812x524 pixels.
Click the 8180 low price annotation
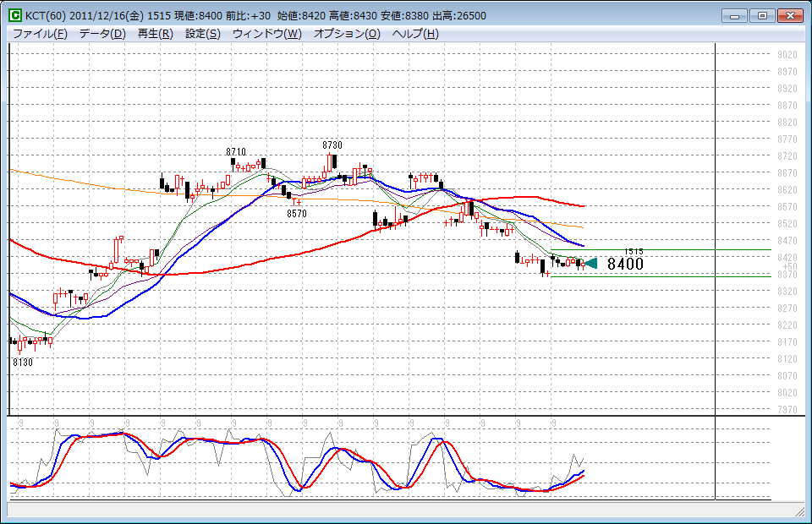23,361
